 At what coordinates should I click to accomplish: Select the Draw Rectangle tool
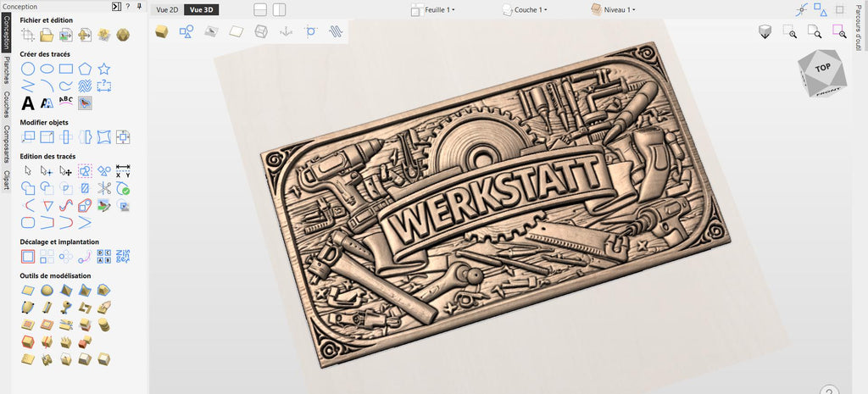[66, 69]
